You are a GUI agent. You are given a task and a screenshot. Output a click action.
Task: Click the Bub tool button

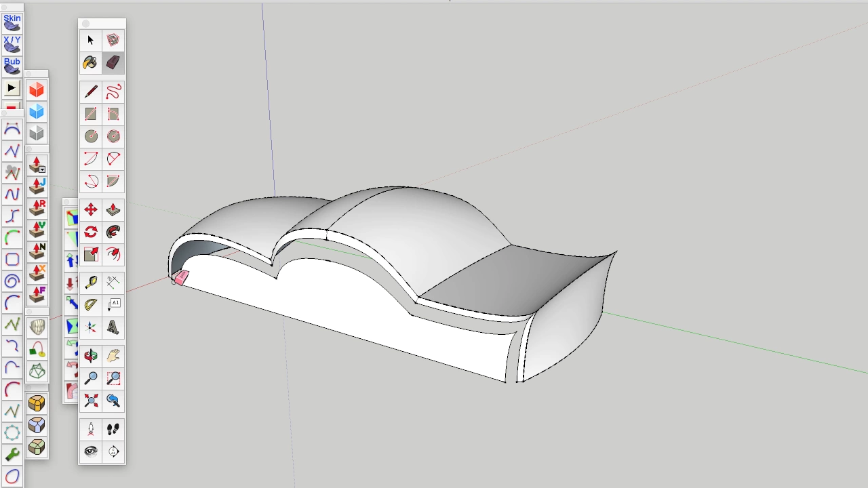click(12, 66)
